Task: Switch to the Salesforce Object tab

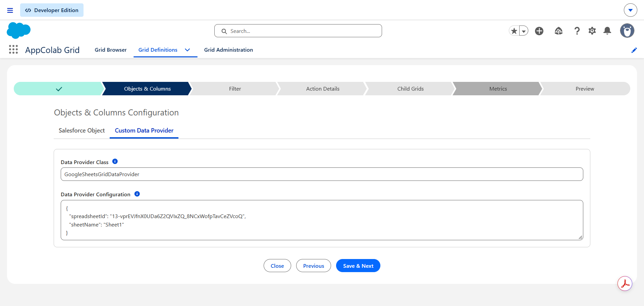Action: [x=82, y=131]
